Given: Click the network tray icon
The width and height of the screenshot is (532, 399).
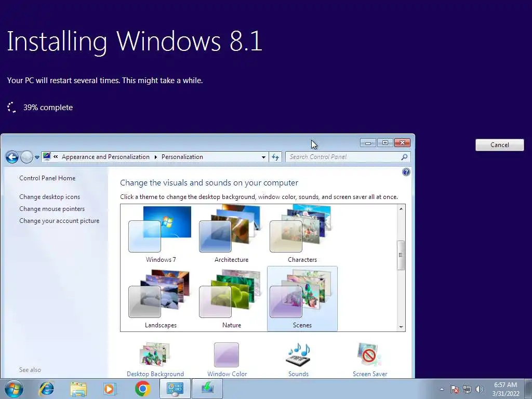Looking at the screenshot, I should tap(467, 389).
